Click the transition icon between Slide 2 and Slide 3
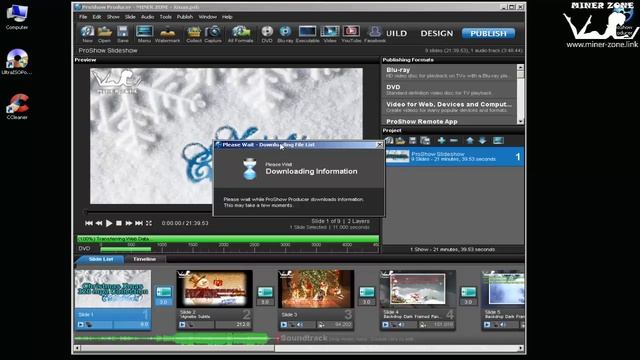 (x=265, y=292)
